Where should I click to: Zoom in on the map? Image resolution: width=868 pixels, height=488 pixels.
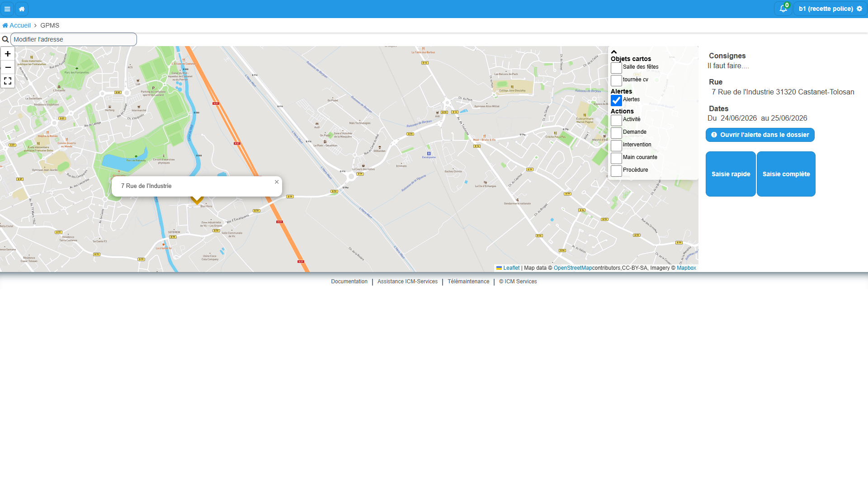click(x=8, y=54)
